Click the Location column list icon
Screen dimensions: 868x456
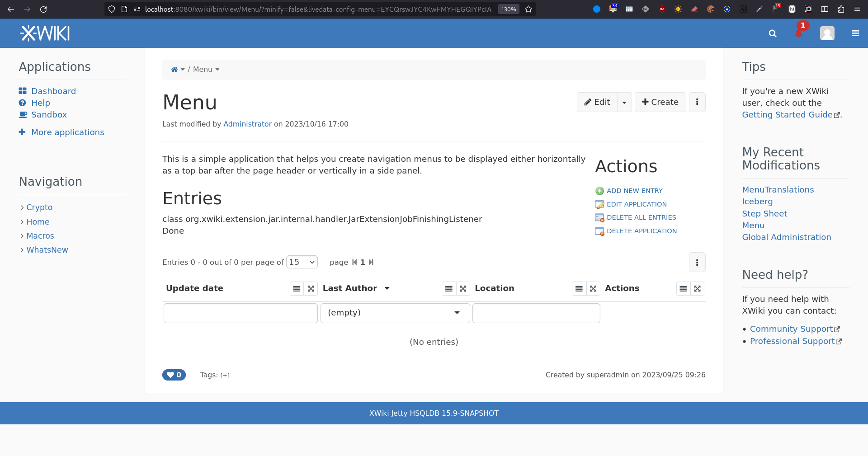pos(579,288)
